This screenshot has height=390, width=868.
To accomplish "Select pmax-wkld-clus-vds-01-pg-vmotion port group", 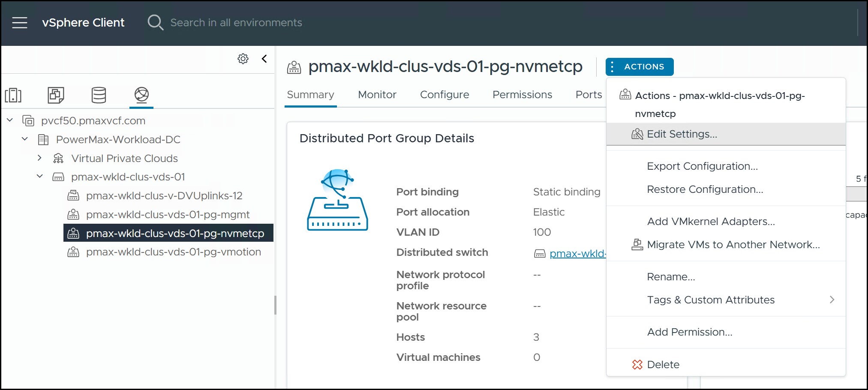I will (x=173, y=252).
